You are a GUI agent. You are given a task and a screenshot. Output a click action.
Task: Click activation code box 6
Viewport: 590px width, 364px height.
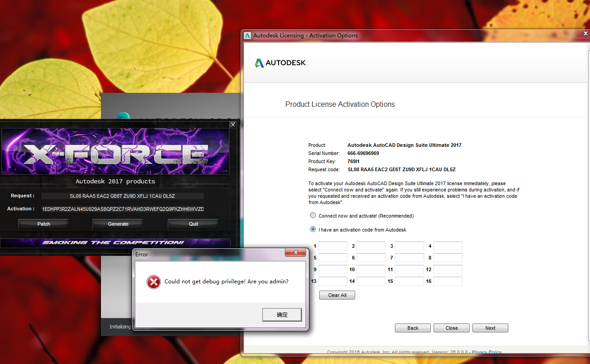point(371,258)
